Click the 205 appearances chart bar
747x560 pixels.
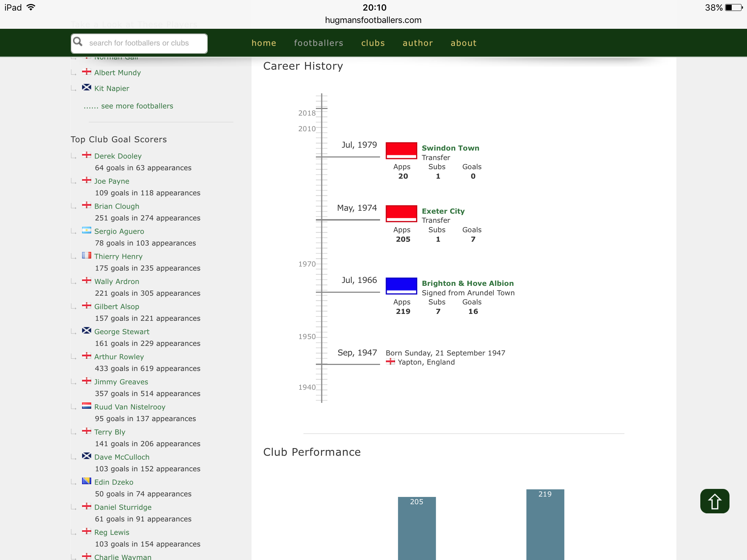[417, 528]
